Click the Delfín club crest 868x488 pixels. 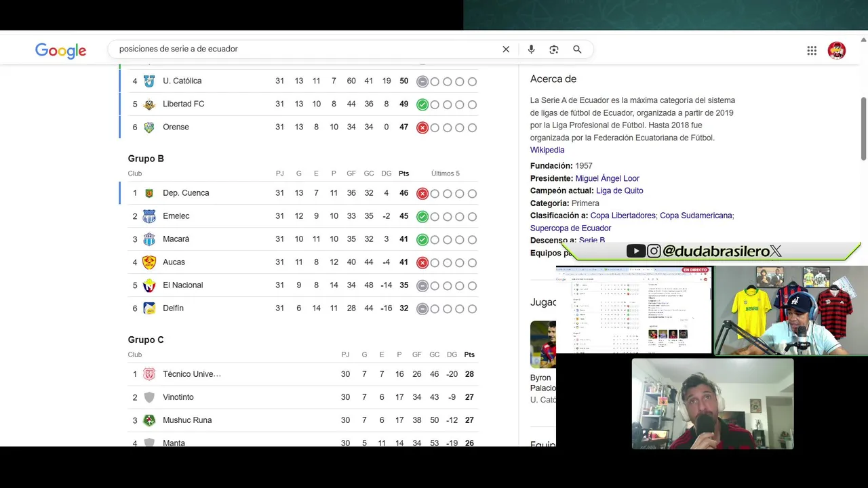[149, 308]
